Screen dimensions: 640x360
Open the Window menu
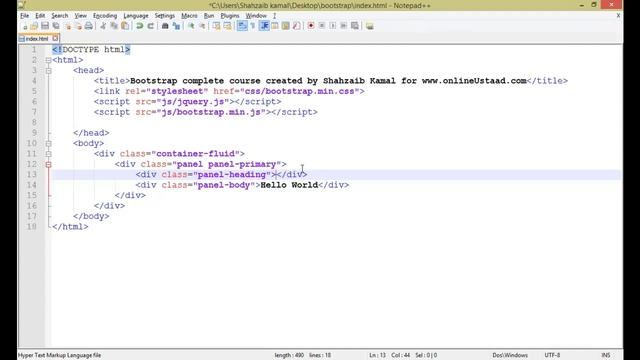256,16
